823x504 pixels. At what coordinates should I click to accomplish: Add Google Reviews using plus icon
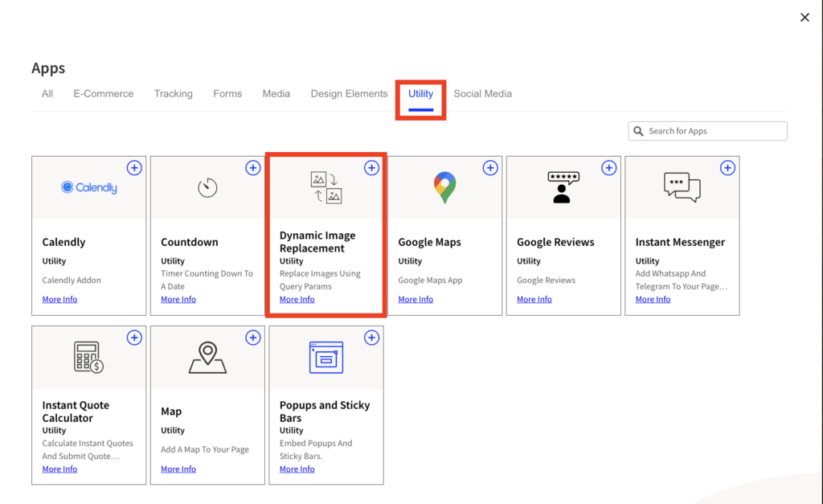pos(609,168)
